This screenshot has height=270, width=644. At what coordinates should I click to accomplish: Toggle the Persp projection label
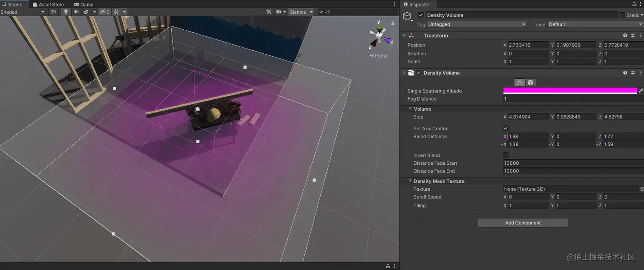pos(379,55)
